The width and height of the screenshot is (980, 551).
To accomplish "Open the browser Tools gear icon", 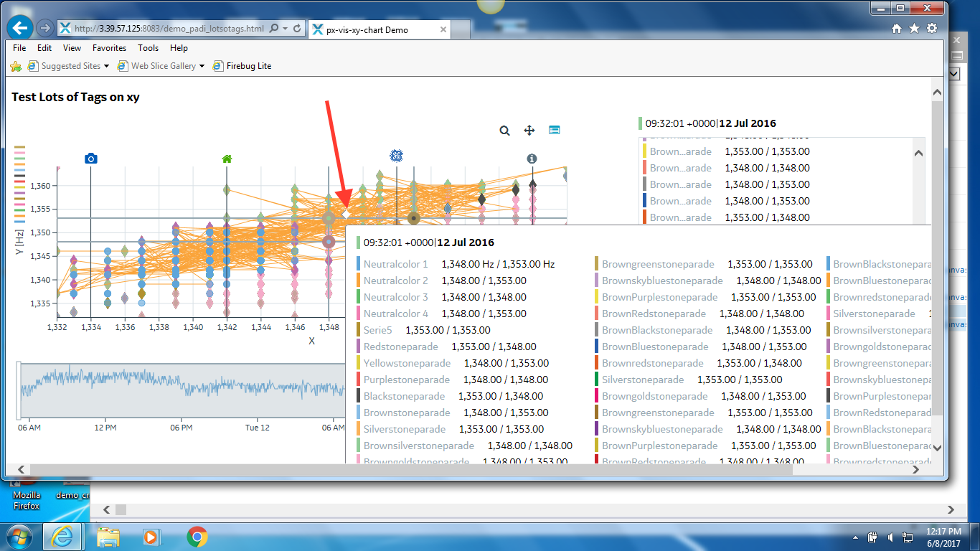I will [x=931, y=29].
